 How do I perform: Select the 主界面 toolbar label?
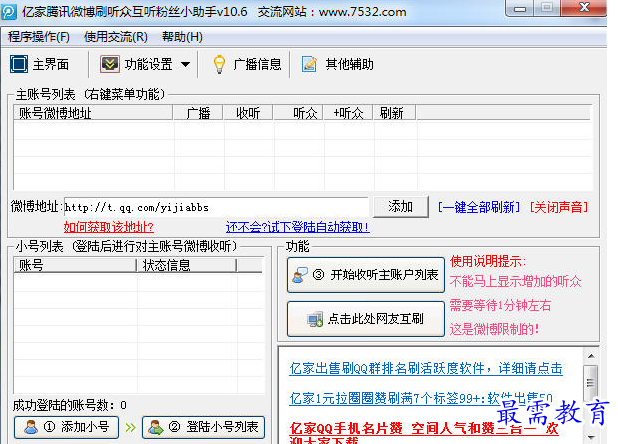point(51,64)
